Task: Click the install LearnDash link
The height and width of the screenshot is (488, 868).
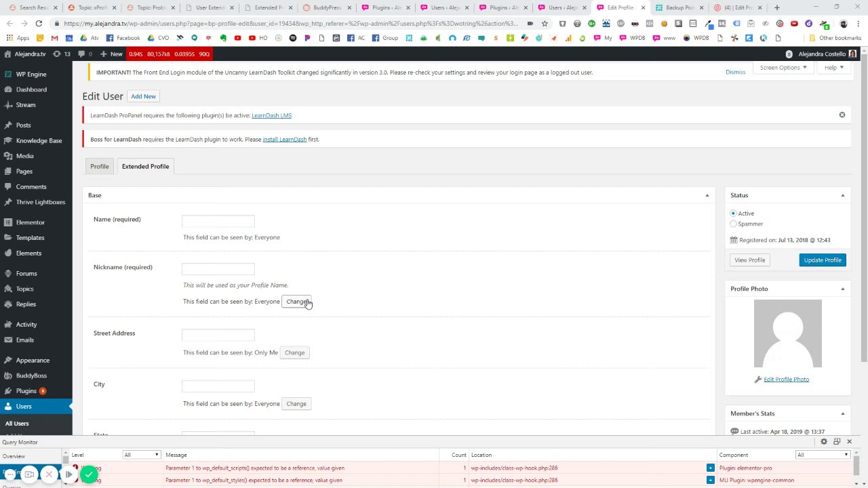Action: [x=284, y=140]
